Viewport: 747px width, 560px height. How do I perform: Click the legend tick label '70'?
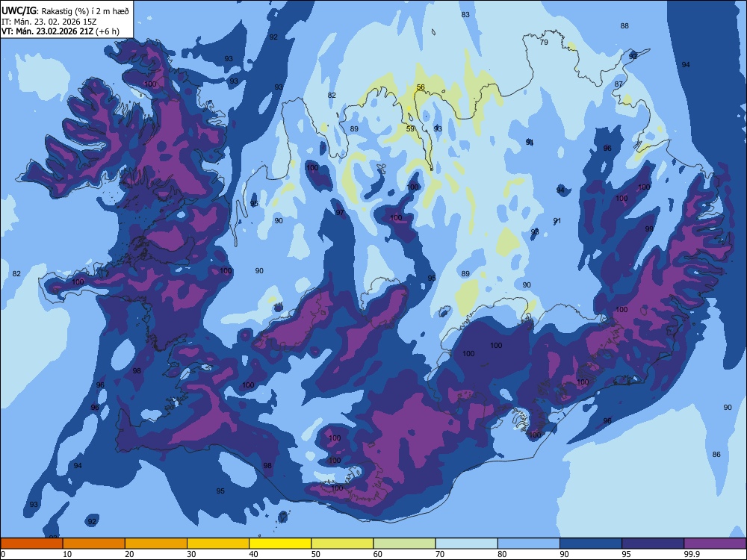point(440,554)
